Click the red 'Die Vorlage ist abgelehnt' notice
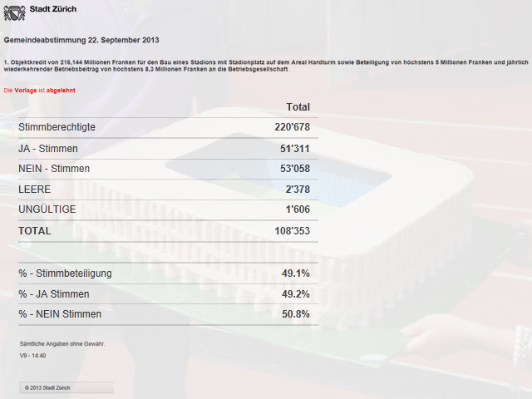This screenshot has height=399, width=532. click(37, 90)
